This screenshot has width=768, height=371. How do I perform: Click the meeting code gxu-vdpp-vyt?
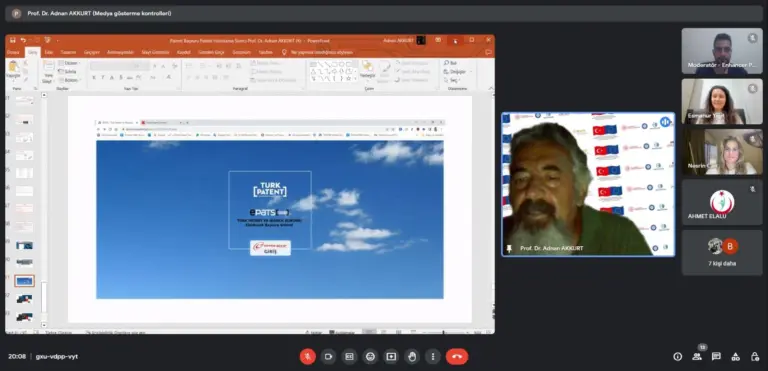point(57,356)
